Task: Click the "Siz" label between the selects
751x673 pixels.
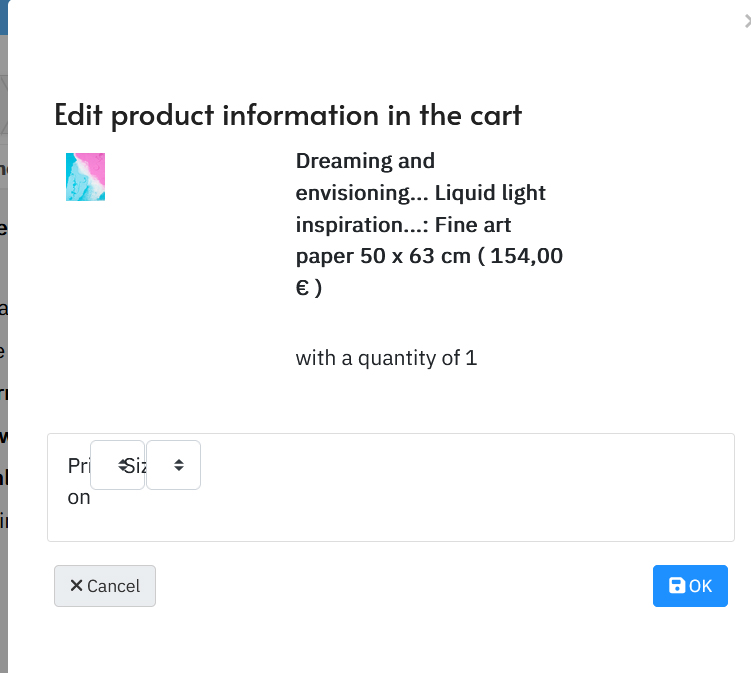Action: pyautogui.click(x=136, y=466)
